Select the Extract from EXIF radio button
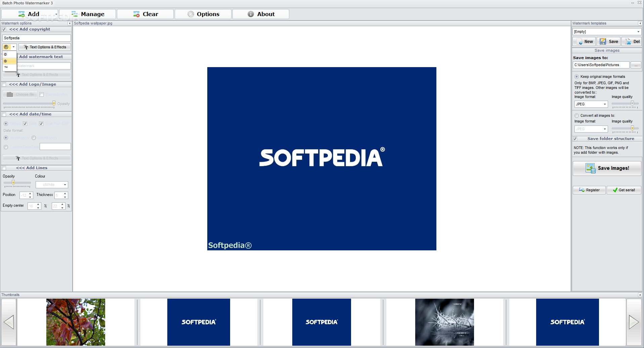The height and width of the screenshot is (348, 644). [x=6, y=124]
